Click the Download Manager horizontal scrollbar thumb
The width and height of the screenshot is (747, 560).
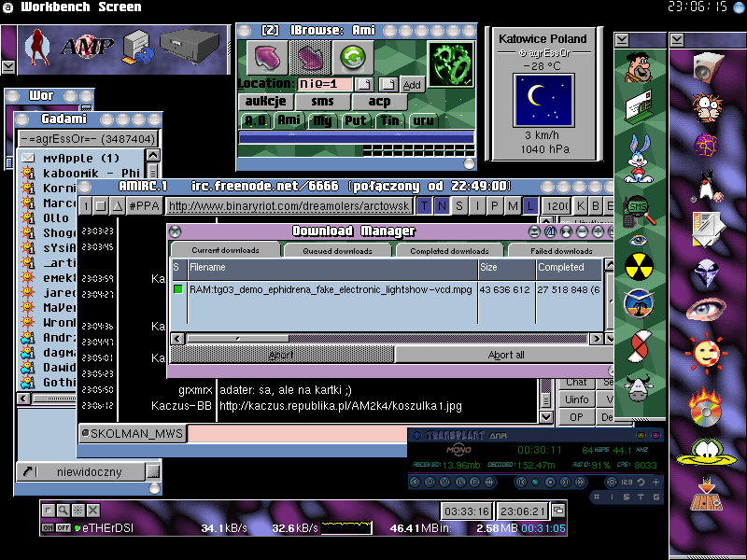click(x=238, y=339)
